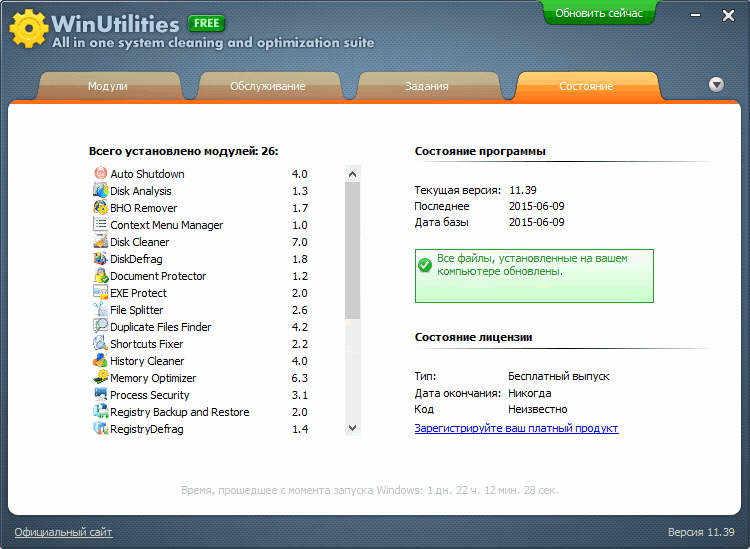
Task: Click the Бесплатный выпуск license type text
Action: (559, 376)
